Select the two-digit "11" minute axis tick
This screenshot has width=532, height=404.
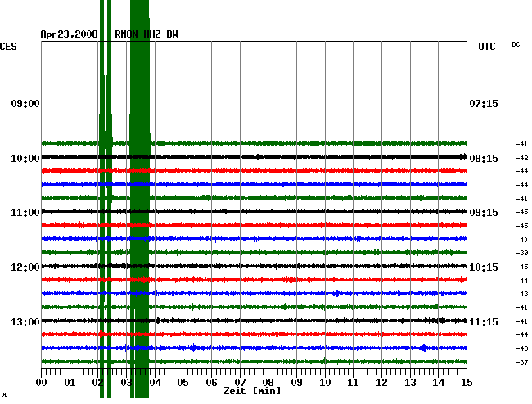353,383
